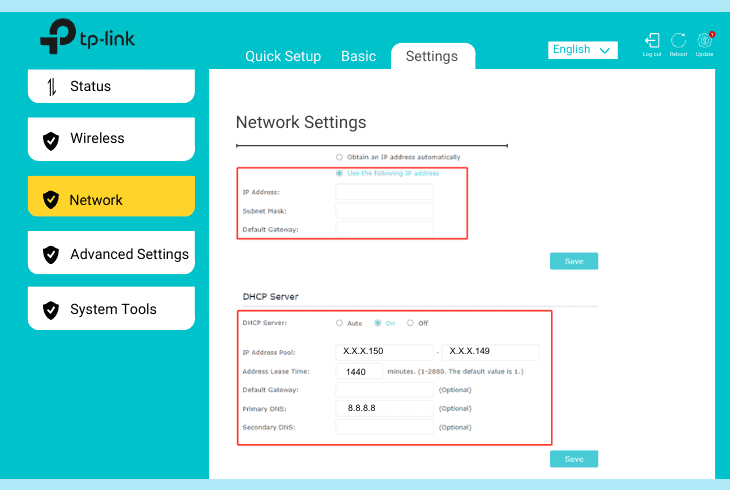
Task: Select the Network sidebar menu
Action: (111, 196)
